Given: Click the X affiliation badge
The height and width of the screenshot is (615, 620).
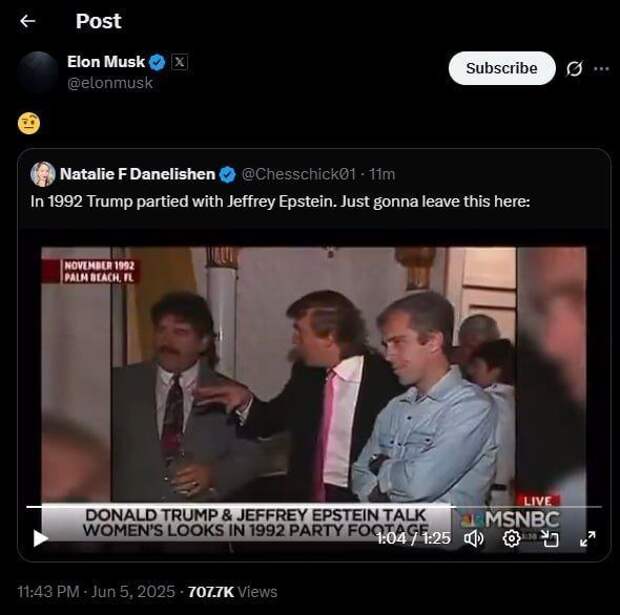Looking at the screenshot, I should coord(179,62).
